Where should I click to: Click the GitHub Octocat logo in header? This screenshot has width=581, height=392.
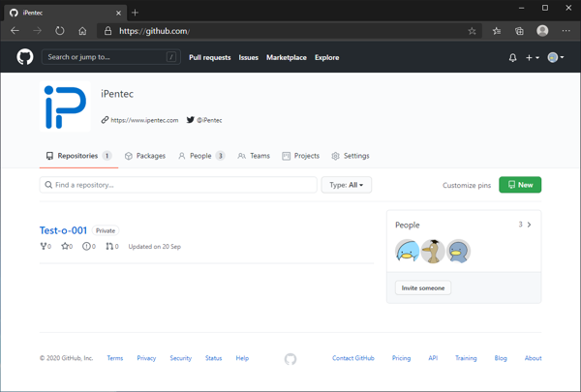pyautogui.click(x=25, y=57)
